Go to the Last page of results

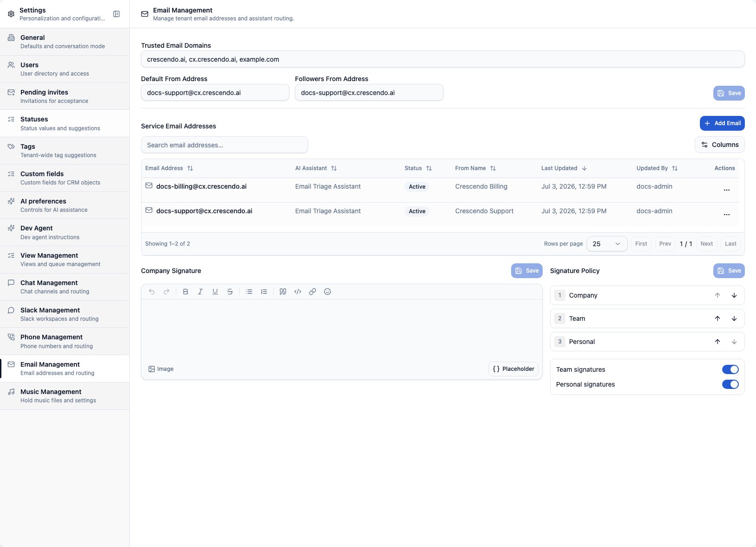pos(731,244)
